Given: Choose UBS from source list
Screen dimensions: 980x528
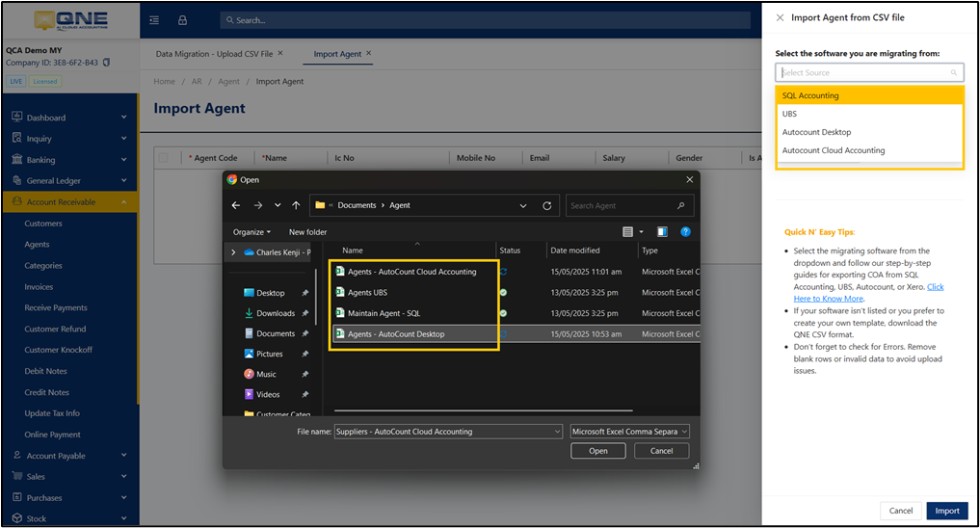Looking at the screenshot, I should tap(869, 114).
